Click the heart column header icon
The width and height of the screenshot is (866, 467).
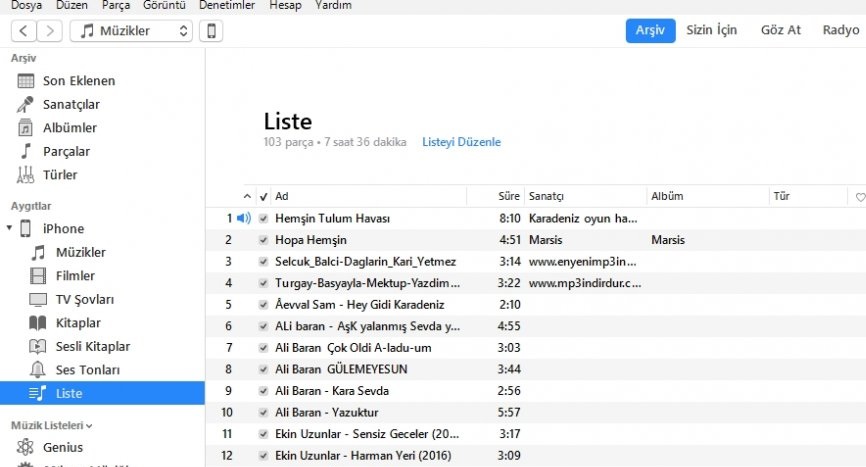[860, 197]
